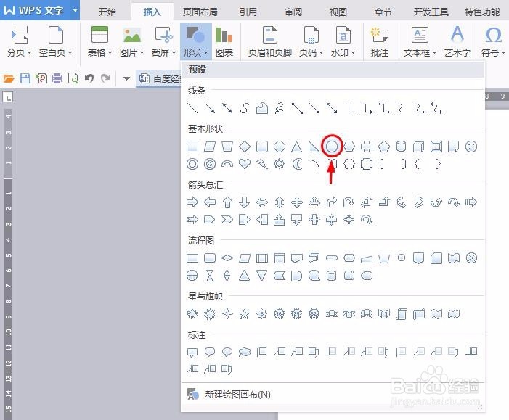Viewport: 509px width, 420px height.
Task: Select the rectangle shape in basic shapes
Action: coord(192,147)
